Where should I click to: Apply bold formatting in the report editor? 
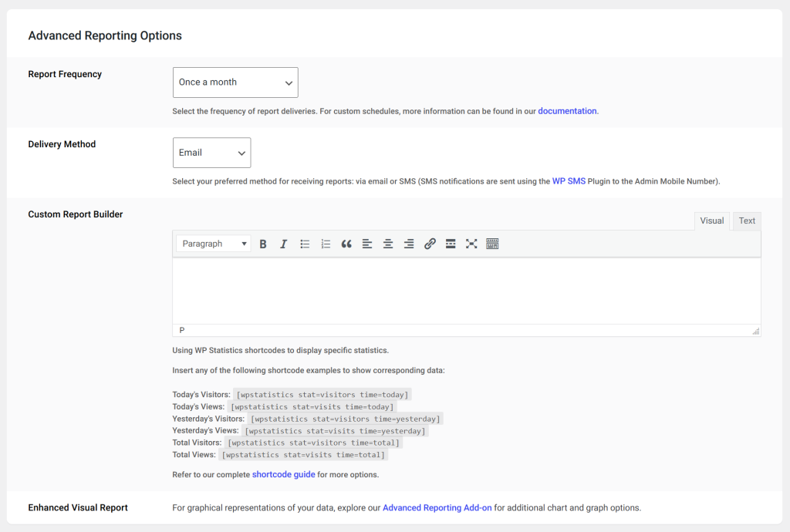(x=263, y=244)
